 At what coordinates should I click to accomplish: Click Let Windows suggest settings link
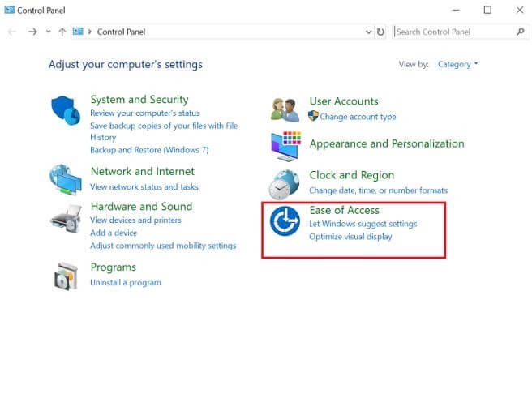pos(363,224)
